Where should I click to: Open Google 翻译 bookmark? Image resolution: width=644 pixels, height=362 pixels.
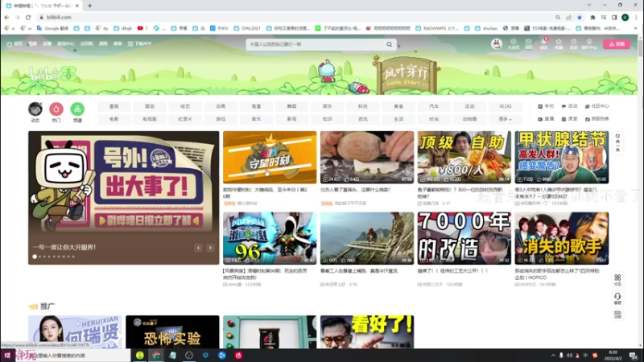(52, 28)
